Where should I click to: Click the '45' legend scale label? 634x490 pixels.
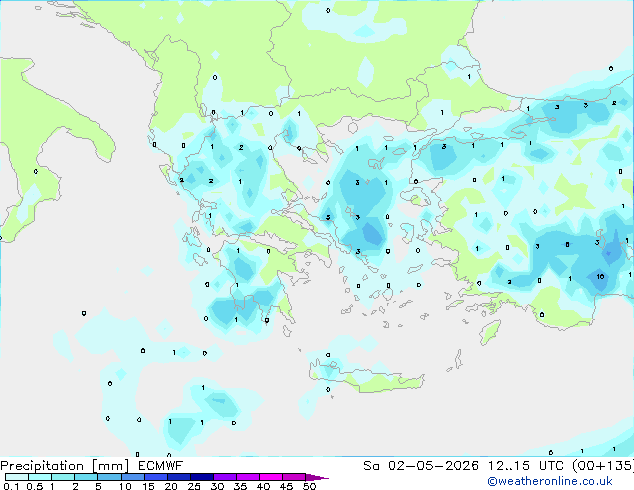coord(286,486)
